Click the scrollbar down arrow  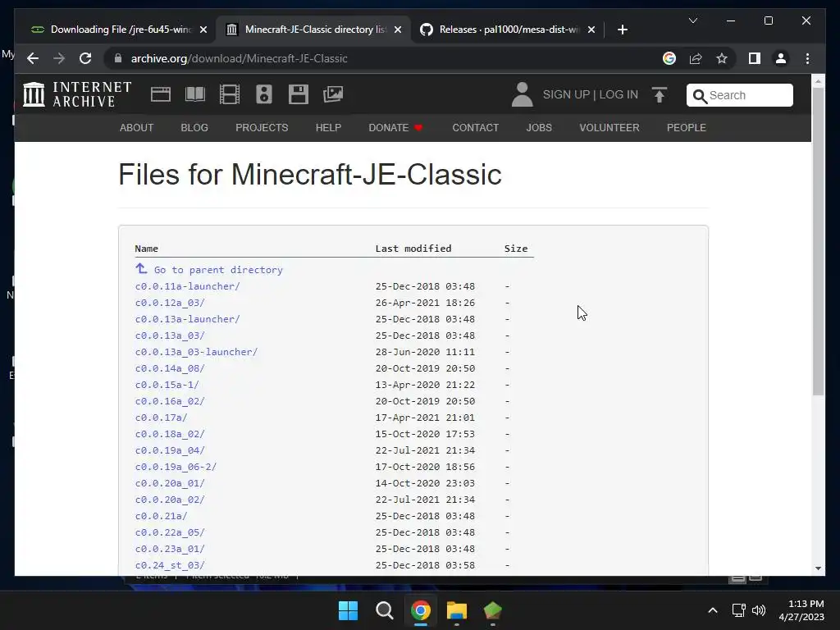(818, 568)
